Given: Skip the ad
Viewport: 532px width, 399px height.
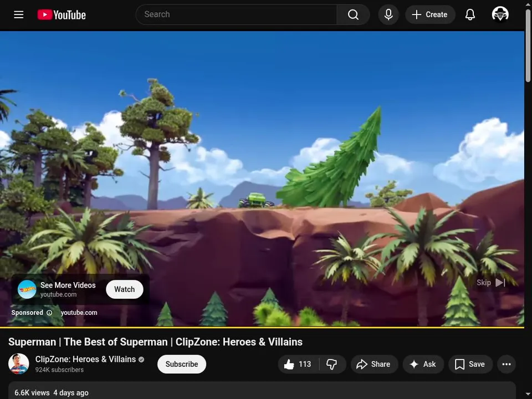Looking at the screenshot, I should (x=490, y=283).
